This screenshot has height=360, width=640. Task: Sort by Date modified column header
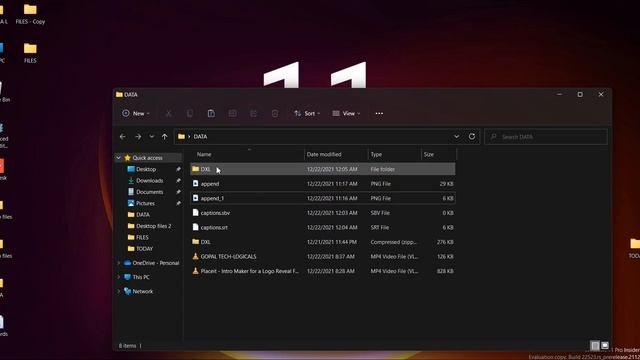(x=324, y=154)
